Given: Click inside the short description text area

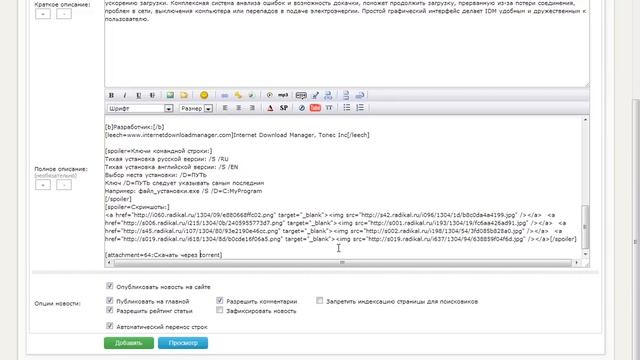Looking at the screenshot, I should pyautogui.click(x=347, y=45).
